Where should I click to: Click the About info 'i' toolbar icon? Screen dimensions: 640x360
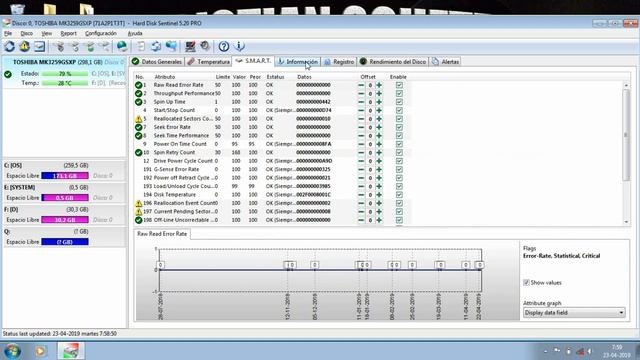coord(240,47)
